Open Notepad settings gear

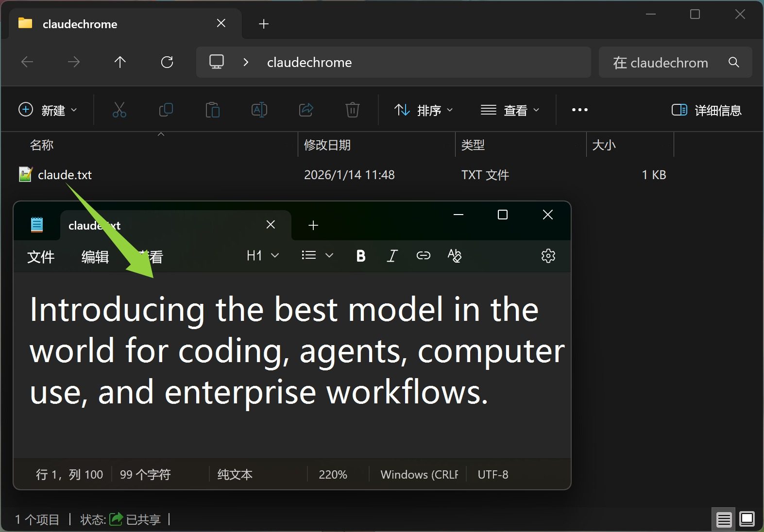(548, 256)
